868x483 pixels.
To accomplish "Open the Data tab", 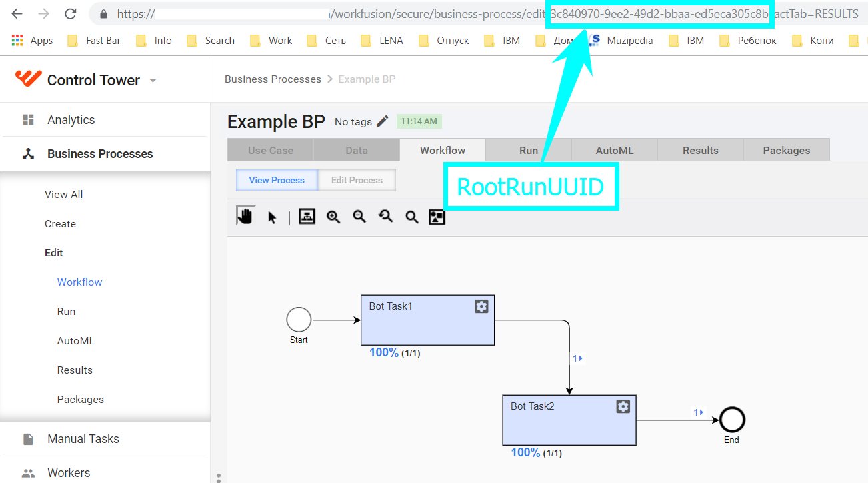I will point(357,150).
